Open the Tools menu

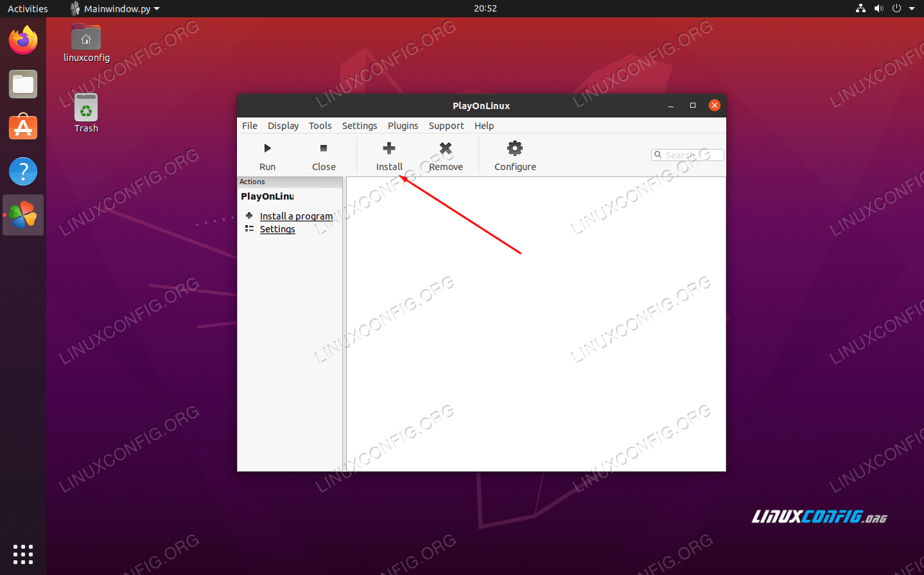click(x=320, y=126)
